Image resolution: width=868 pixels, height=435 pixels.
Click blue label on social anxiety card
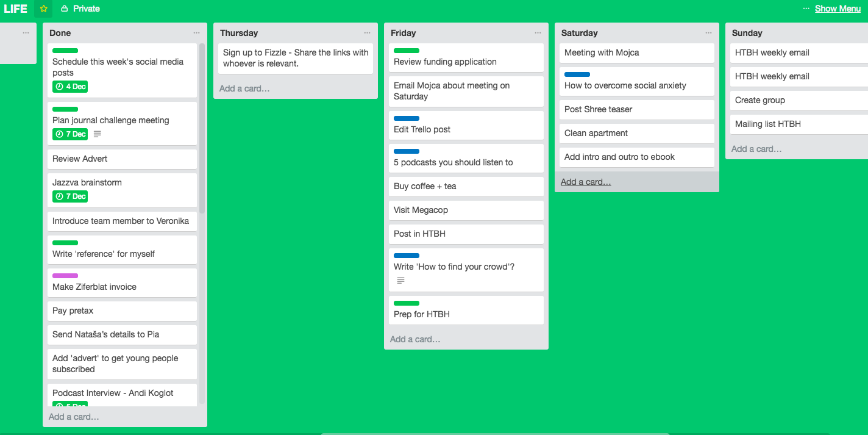tap(577, 74)
